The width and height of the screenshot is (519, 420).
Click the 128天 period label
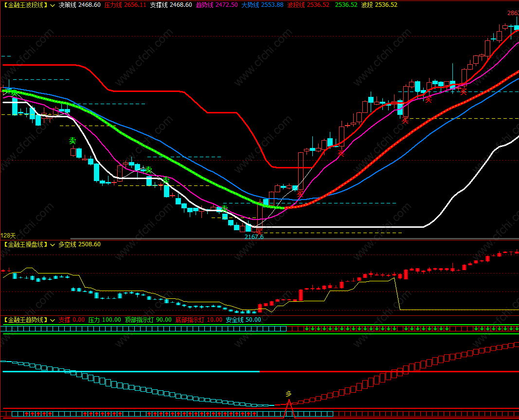pos(8,236)
